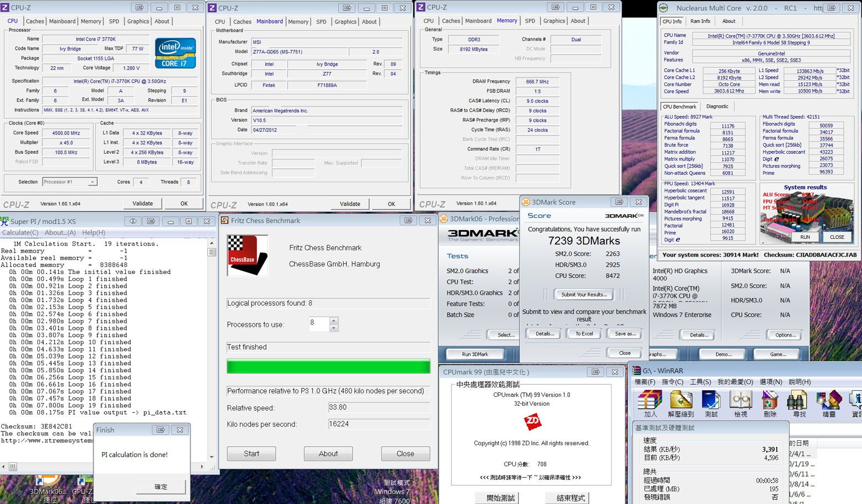
Task: Click 確定 in the Finish dialog
Action: pos(161,486)
